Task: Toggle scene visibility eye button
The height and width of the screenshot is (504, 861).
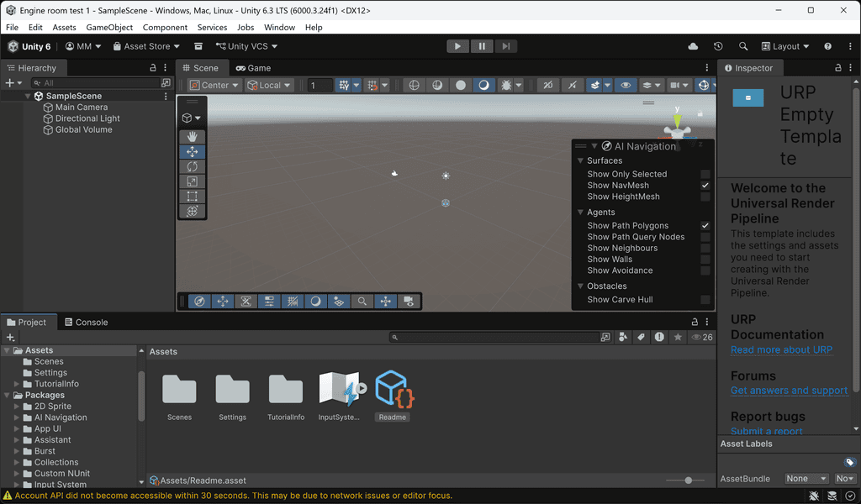Action: (626, 85)
